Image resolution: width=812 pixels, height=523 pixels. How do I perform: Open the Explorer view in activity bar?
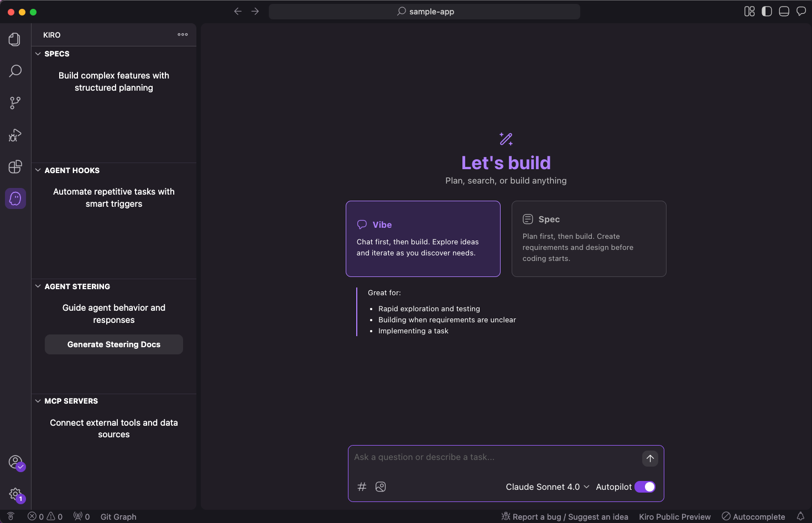click(15, 39)
